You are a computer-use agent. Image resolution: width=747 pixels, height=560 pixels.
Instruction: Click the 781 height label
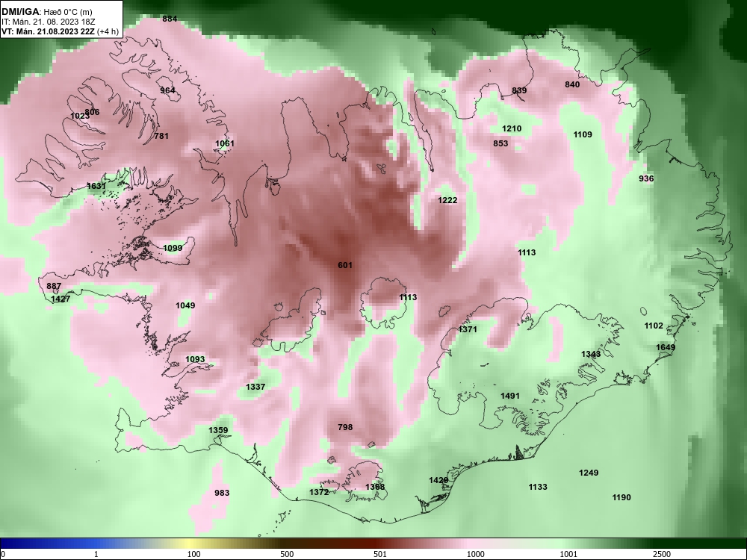tap(161, 136)
